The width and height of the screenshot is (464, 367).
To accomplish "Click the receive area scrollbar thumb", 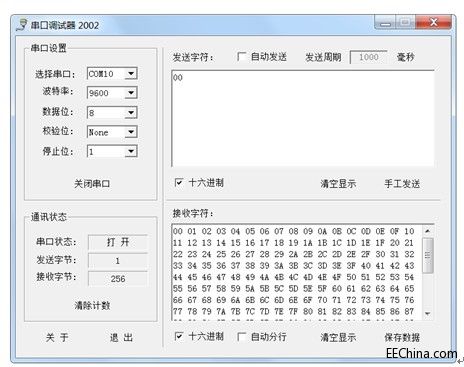I will pyautogui.click(x=428, y=255).
